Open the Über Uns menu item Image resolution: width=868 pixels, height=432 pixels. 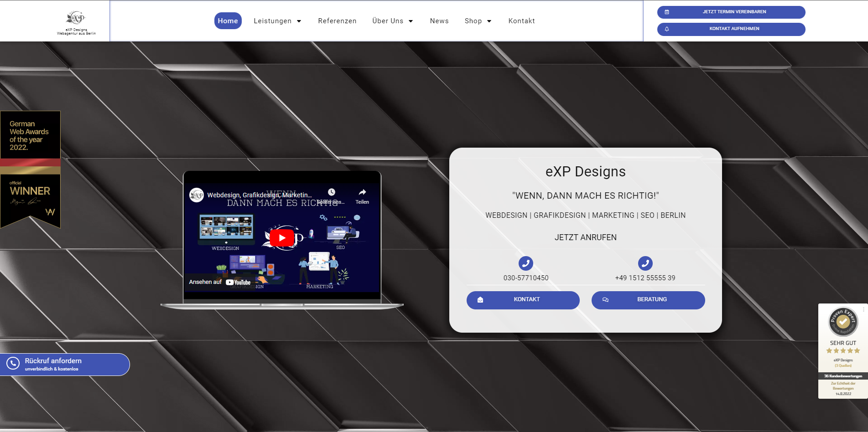click(x=388, y=21)
